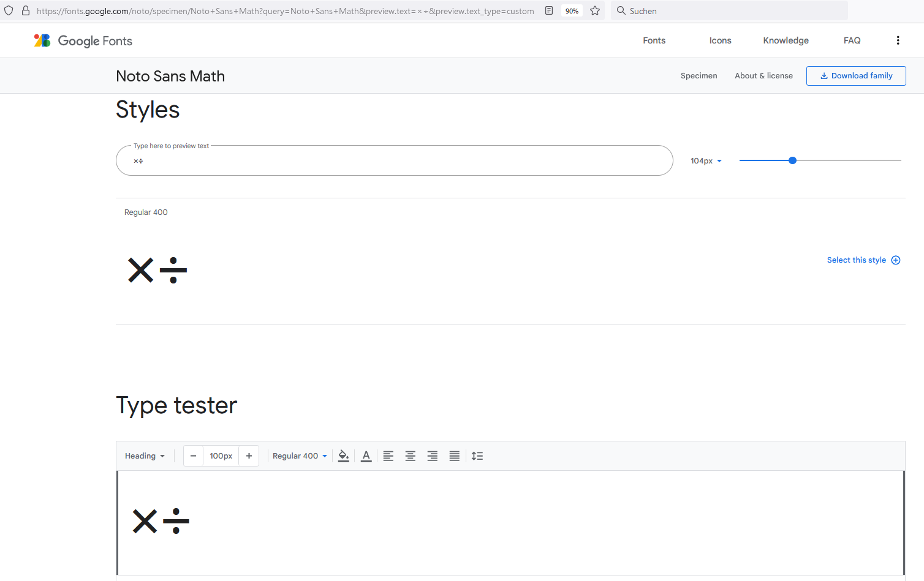Switch to the Specimen tab
Image resolution: width=924 pixels, height=581 pixels.
[x=699, y=75]
